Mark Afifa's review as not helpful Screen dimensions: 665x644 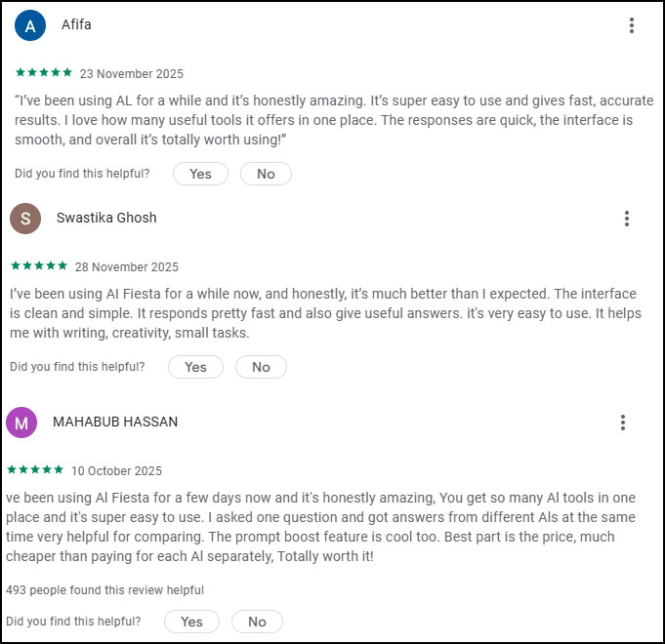pos(266,174)
